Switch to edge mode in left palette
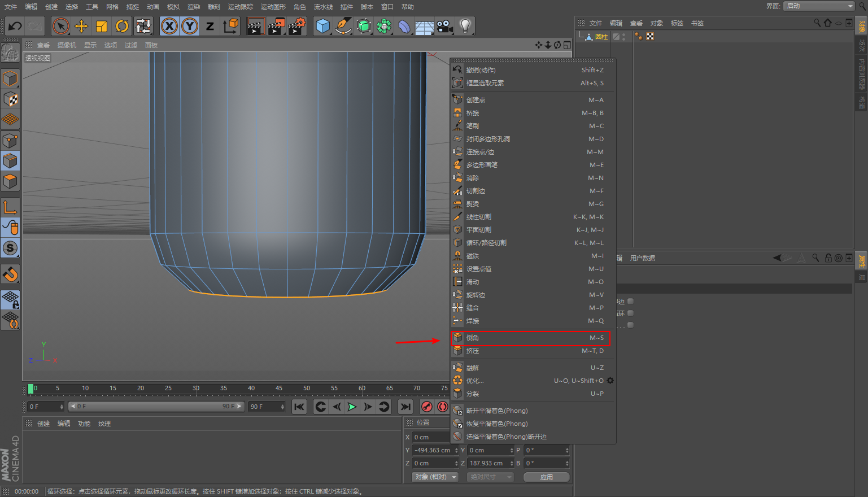The height and width of the screenshot is (497, 868). tap(10, 161)
